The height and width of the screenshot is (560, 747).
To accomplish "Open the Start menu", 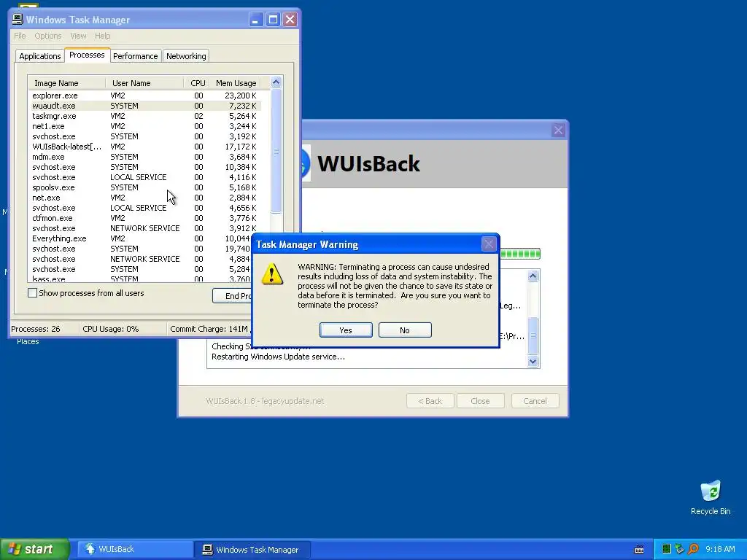I will coord(35,549).
